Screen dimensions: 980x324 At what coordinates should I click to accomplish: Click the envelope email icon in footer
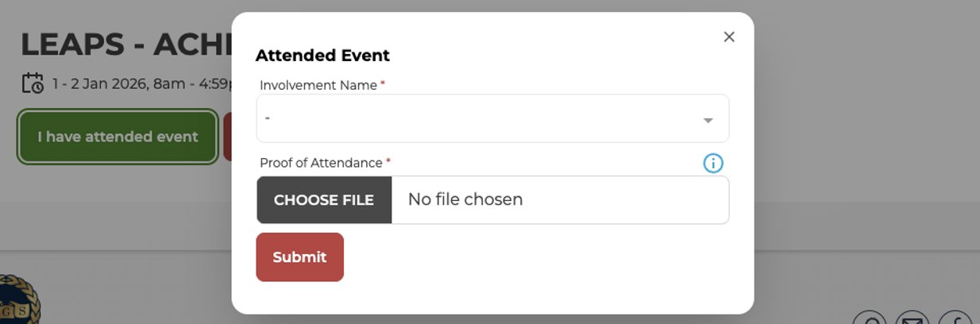(x=912, y=319)
